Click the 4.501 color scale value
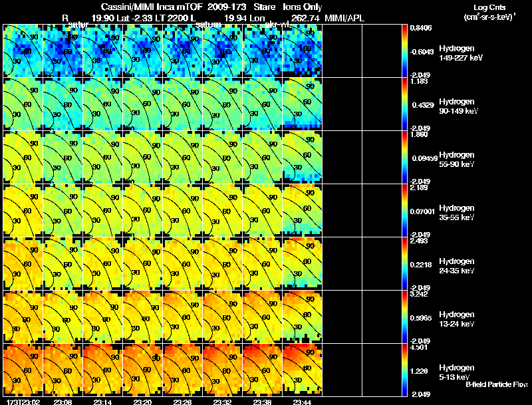 point(419,348)
